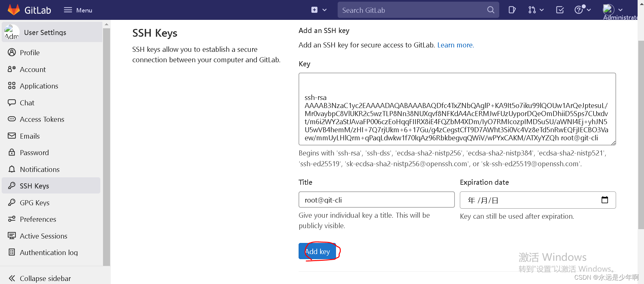This screenshot has width=644, height=284.
Task: Click inside the SSH Key textarea
Action: tap(457, 109)
